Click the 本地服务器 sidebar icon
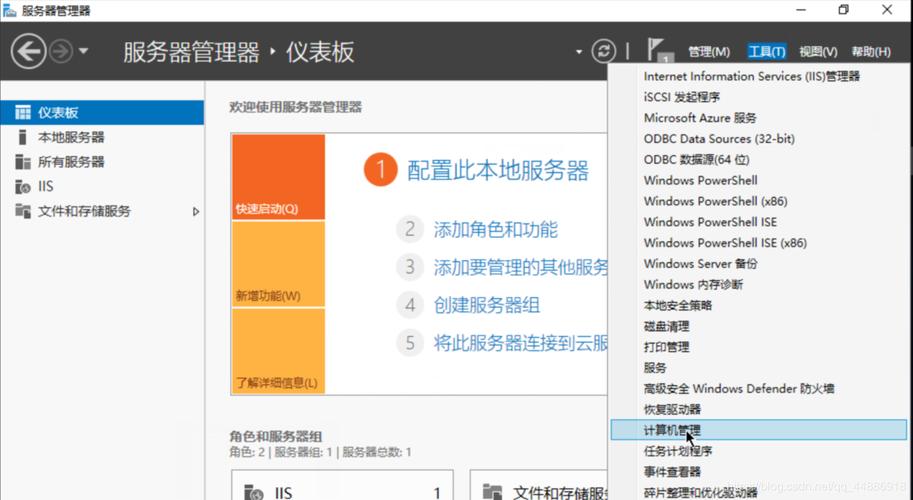Viewport: 913px width, 500px height. pyautogui.click(x=23, y=137)
